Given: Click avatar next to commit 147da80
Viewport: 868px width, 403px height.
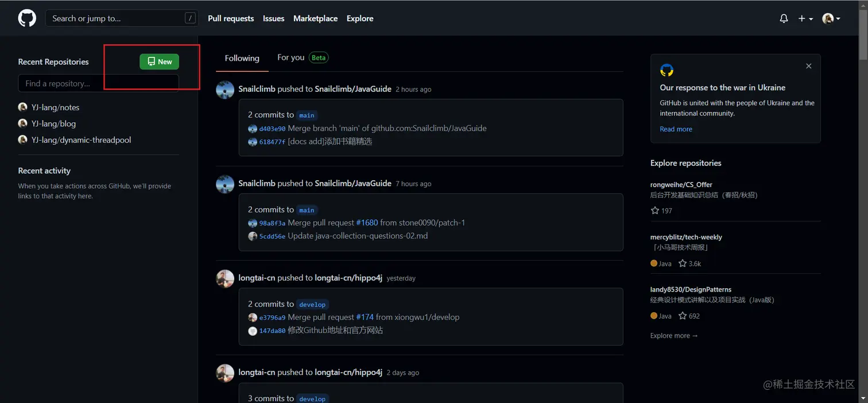Looking at the screenshot, I should pos(253,331).
